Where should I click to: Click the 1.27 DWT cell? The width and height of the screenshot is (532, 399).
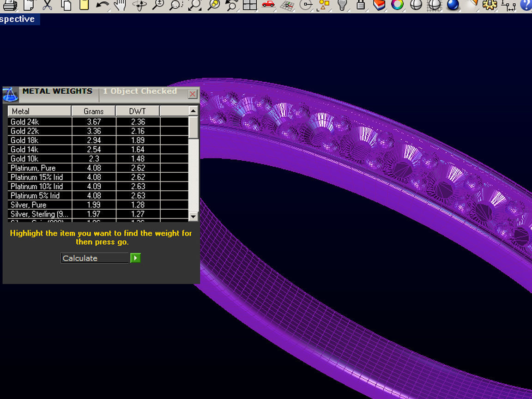coord(138,214)
